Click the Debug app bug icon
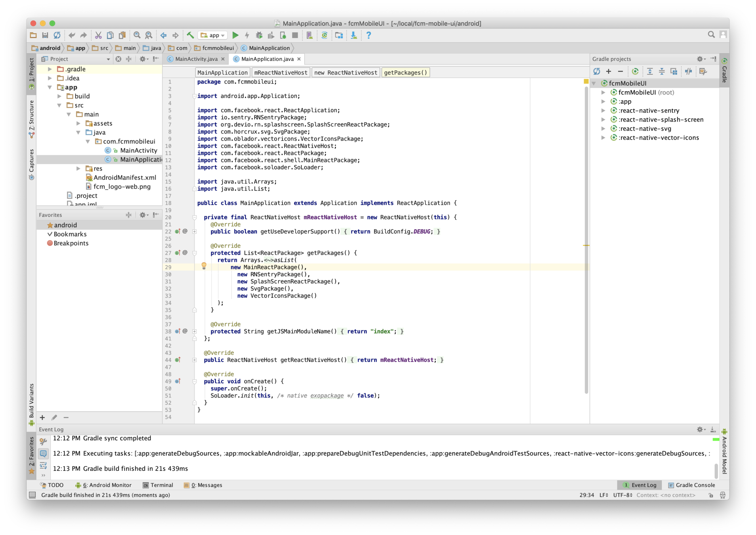 pyautogui.click(x=259, y=35)
